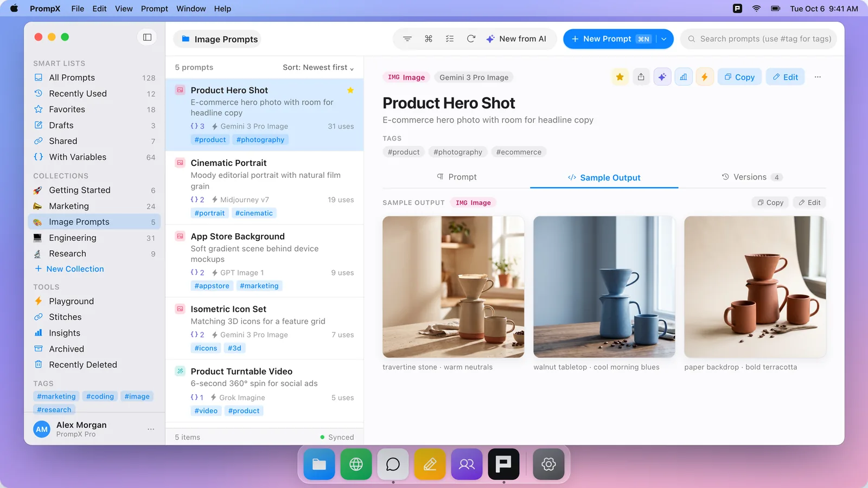
Task: Select Isometric Icon Set prompt
Action: click(x=265, y=329)
